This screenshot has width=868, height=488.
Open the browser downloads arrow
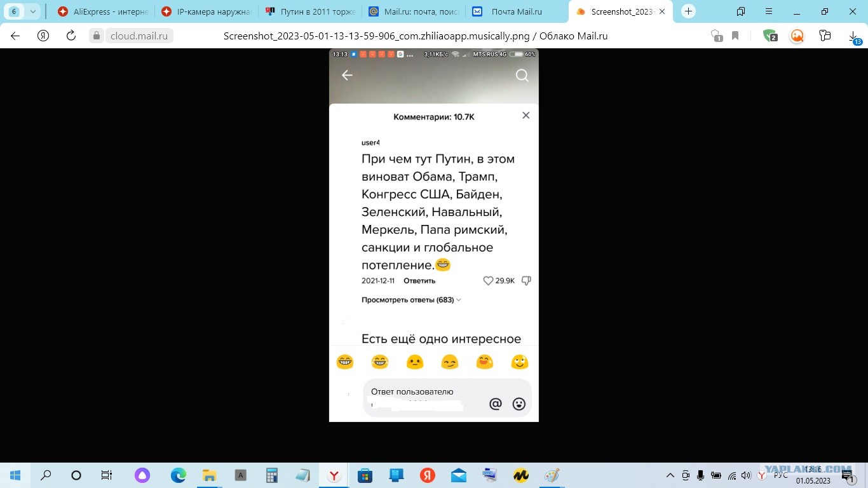pyautogui.click(x=855, y=37)
